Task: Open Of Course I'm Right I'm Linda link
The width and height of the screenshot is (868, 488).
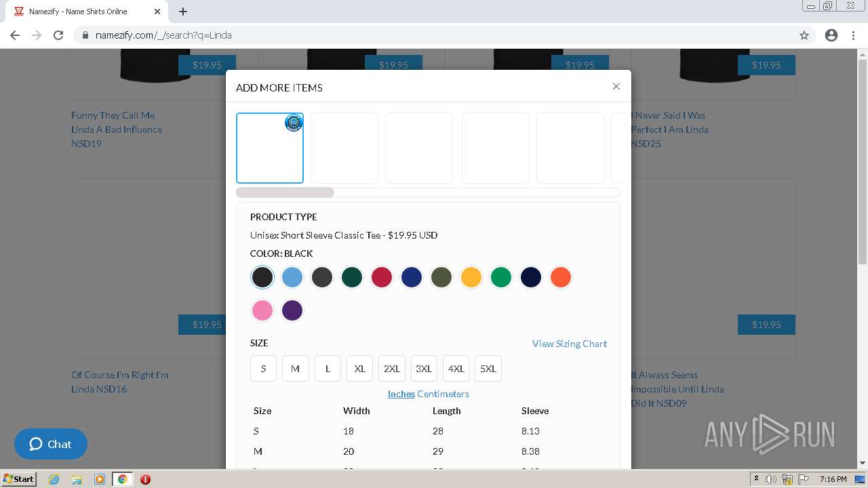Action: tap(120, 382)
